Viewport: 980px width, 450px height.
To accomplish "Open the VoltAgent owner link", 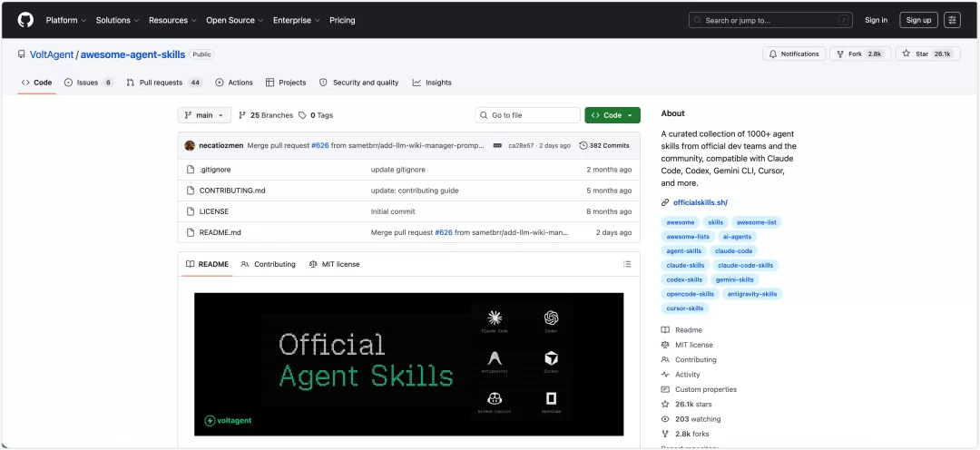I will point(52,54).
